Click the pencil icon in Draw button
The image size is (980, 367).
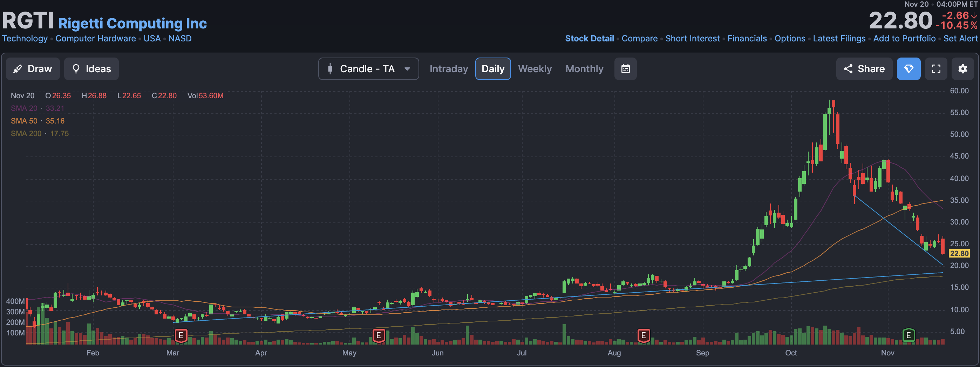(x=18, y=69)
